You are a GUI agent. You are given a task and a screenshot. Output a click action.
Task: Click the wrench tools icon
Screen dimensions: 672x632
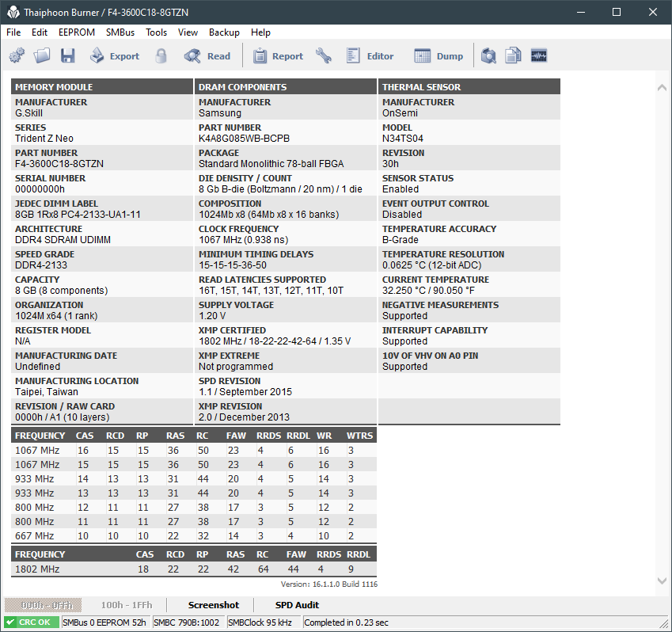tap(324, 55)
